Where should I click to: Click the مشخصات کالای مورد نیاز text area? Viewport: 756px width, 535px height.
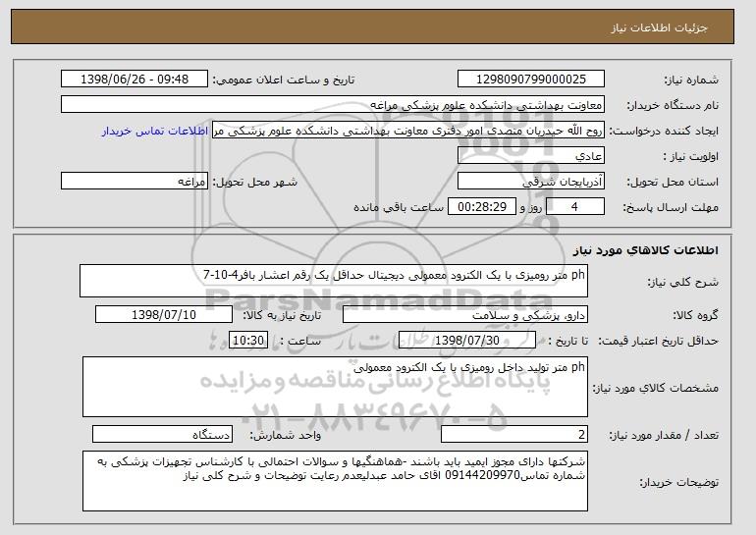(335, 387)
